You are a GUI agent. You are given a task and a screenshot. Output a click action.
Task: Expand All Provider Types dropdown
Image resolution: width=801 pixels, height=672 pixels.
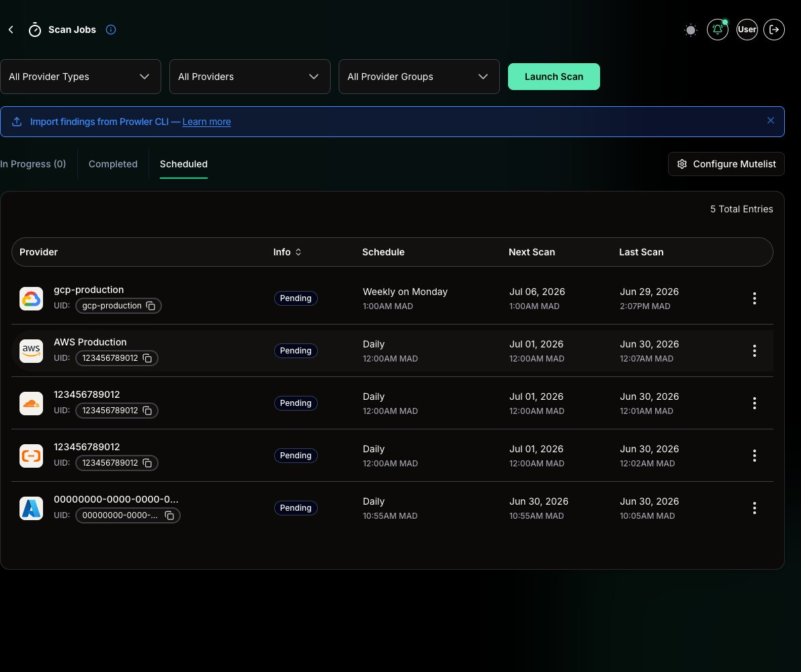(81, 77)
